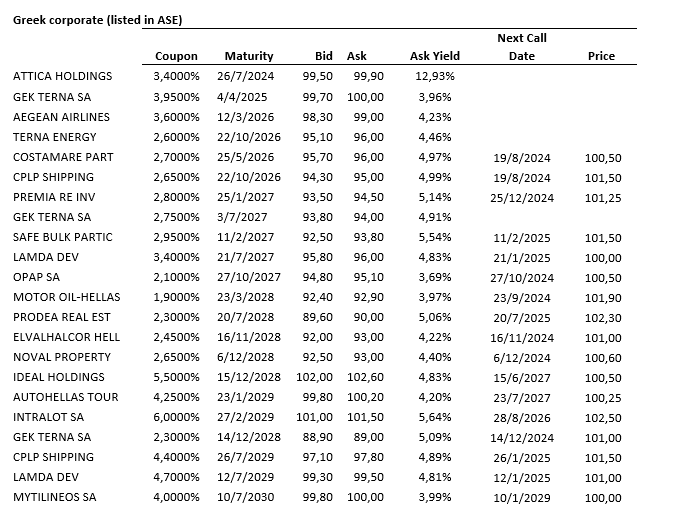Select the Next Call Date column header
Screen dimensions: 685x526
(522, 47)
